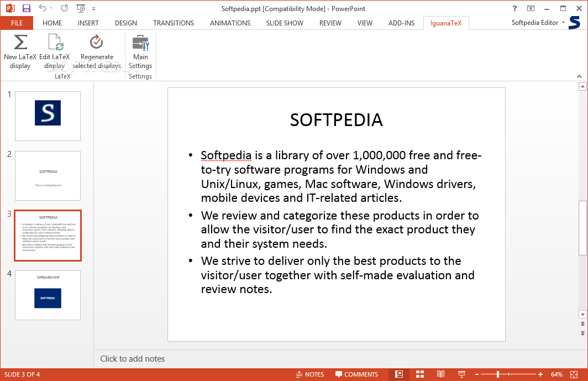Collapse the ribbon with the chevron
Viewport: 588px width, 381px height.
coord(579,76)
